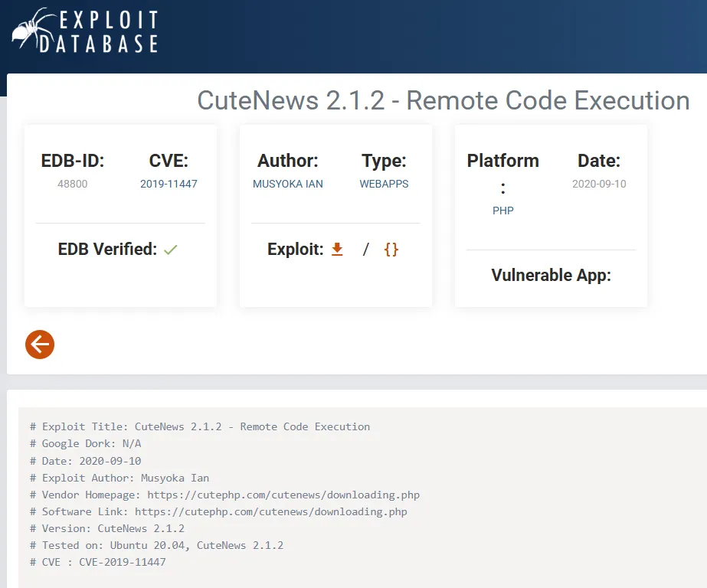Screen dimensions: 707x588
Task: Click the CVE-2019-11447 comment line in code
Action: (98, 562)
